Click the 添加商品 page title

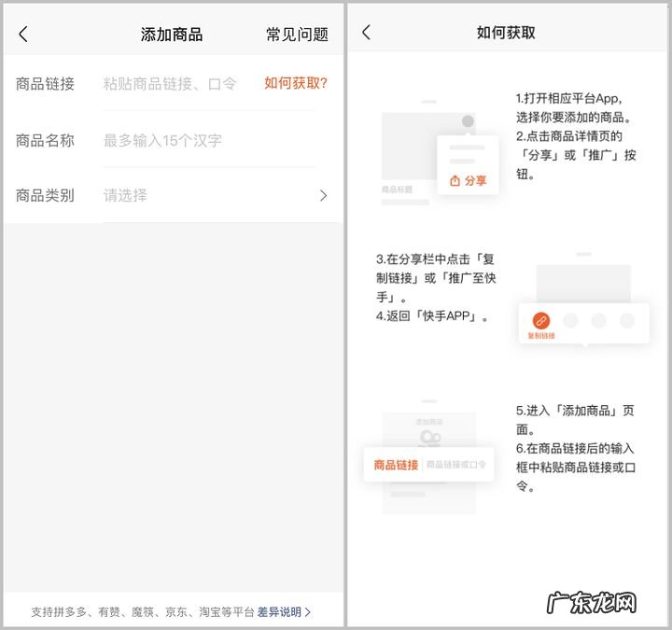coord(172,35)
